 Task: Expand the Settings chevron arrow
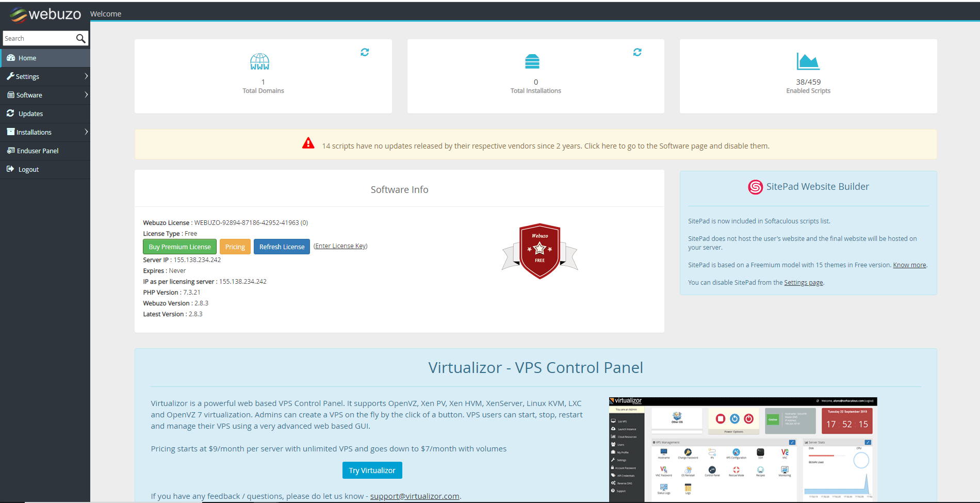[x=86, y=76]
